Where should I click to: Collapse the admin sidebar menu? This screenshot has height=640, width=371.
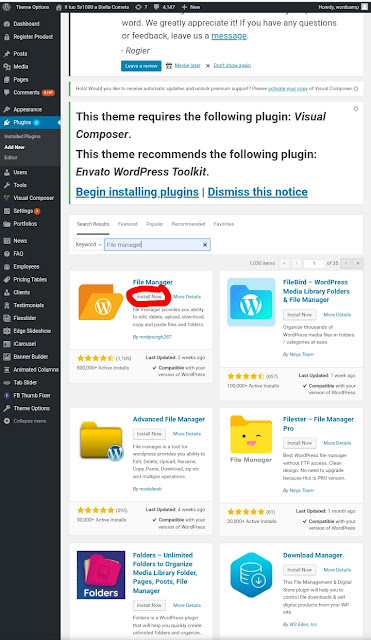point(30,421)
